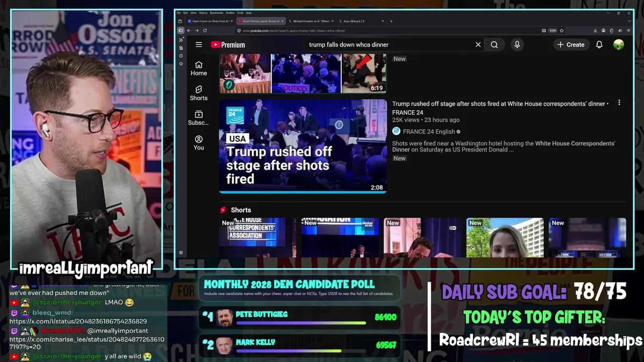This screenshot has height=362, width=644.
Task: Open browser sidebar settings gear
Action: (181, 252)
